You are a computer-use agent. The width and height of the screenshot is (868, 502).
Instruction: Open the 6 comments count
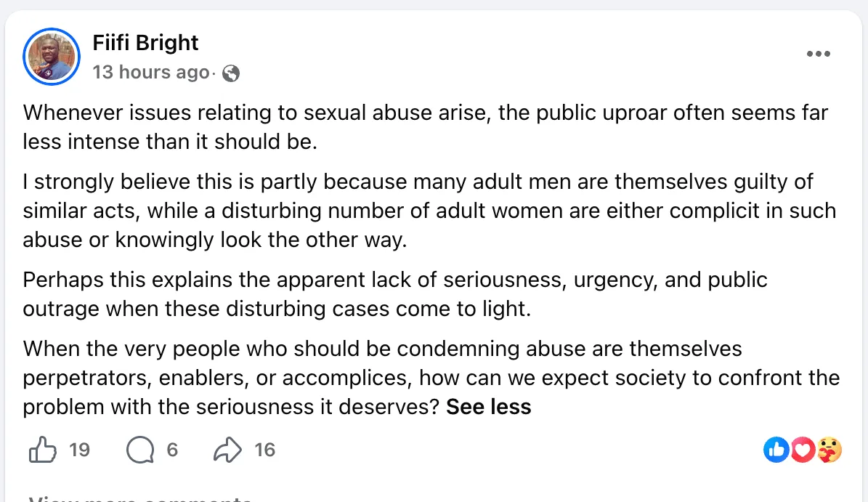tap(172, 450)
